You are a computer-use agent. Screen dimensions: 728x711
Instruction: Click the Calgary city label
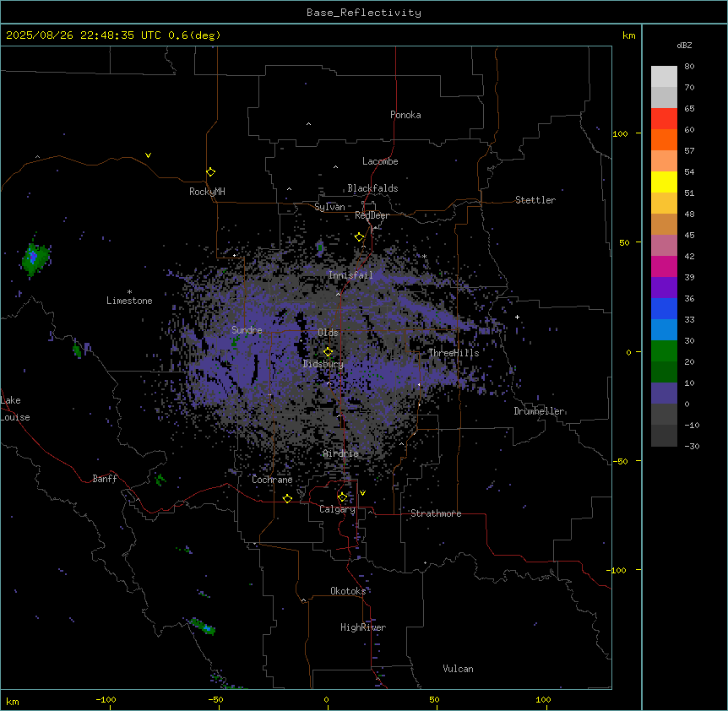(x=338, y=509)
